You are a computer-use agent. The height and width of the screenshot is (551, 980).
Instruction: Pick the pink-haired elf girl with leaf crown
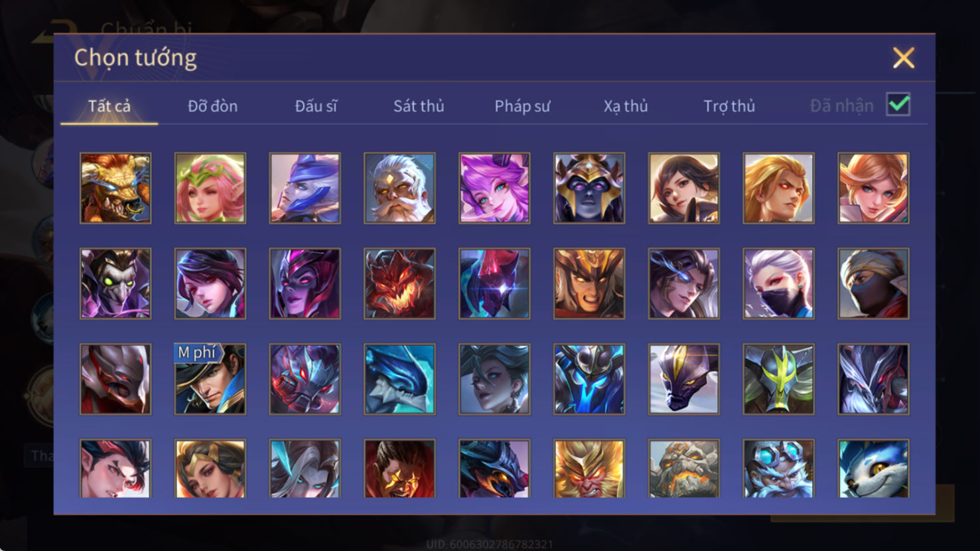(210, 188)
